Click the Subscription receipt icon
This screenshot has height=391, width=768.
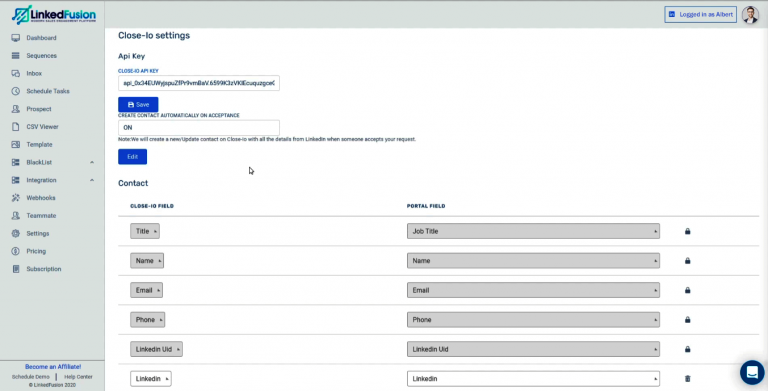pyautogui.click(x=16, y=269)
